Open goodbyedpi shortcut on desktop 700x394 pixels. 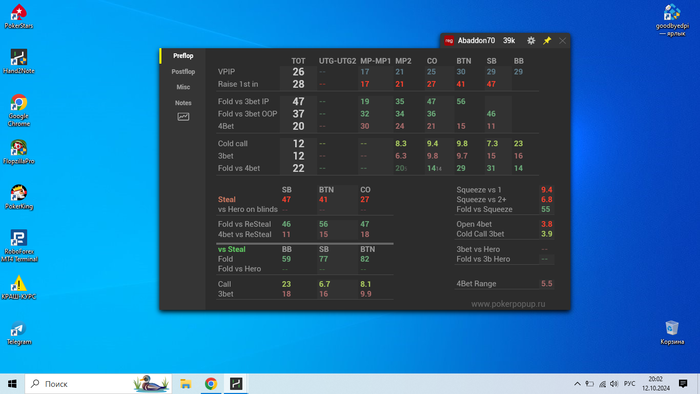pos(672,20)
